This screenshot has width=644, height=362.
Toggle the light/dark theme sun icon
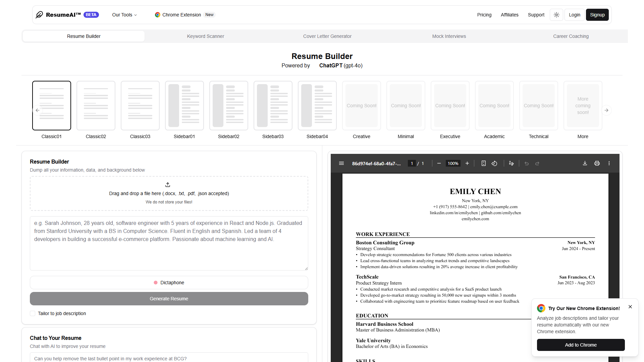click(x=556, y=15)
